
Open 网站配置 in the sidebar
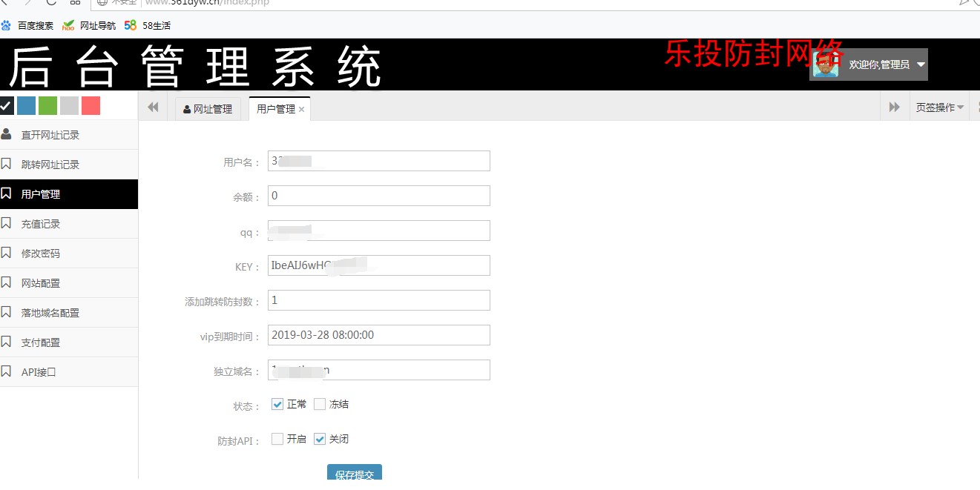pos(69,283)
